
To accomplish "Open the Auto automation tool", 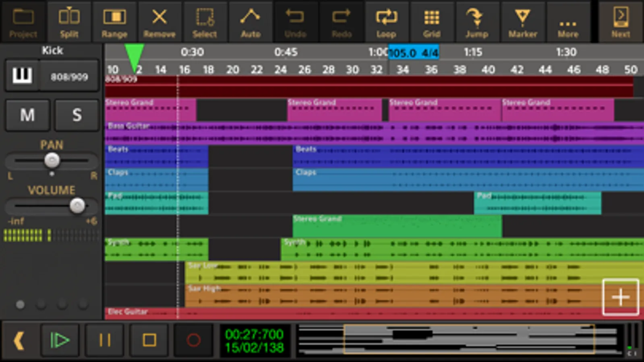I will tap(250, 22).
